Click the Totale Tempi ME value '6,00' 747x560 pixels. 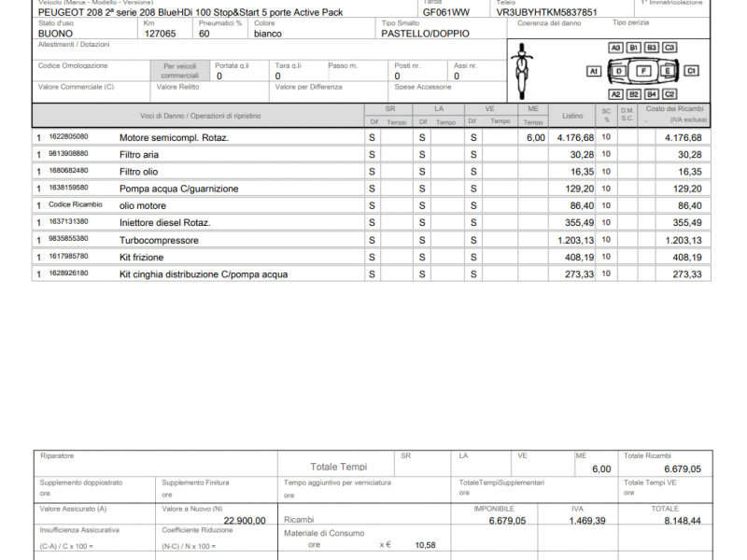(601, 469)
